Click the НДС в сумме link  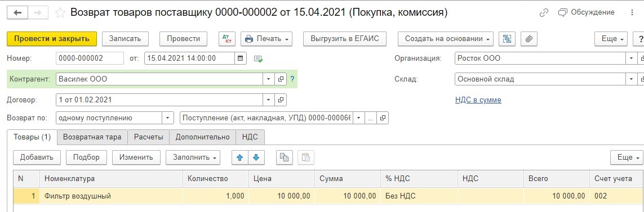[478, 100]
